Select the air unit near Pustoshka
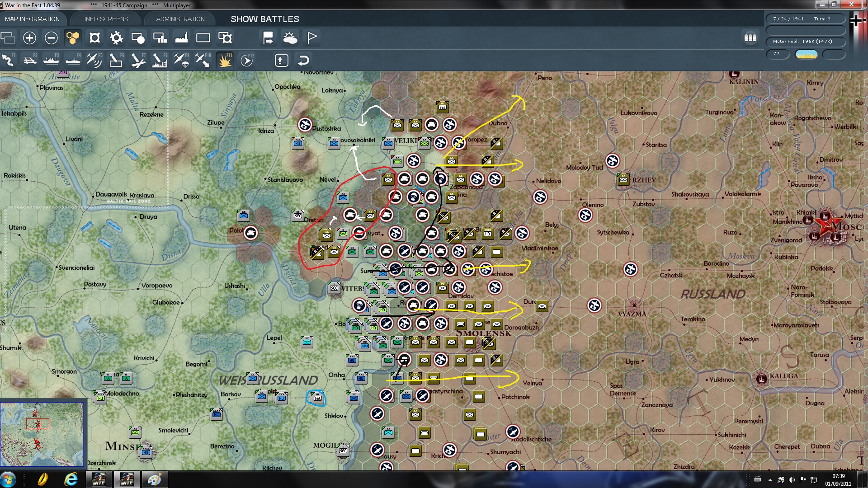The image size is (868, 488). (305, 124)
